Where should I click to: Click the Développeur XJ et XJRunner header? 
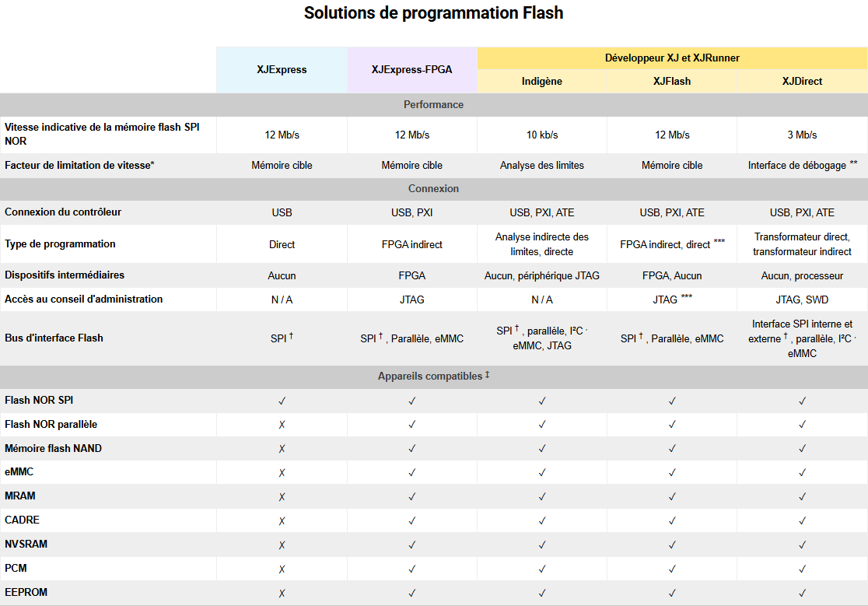(672, 58)
